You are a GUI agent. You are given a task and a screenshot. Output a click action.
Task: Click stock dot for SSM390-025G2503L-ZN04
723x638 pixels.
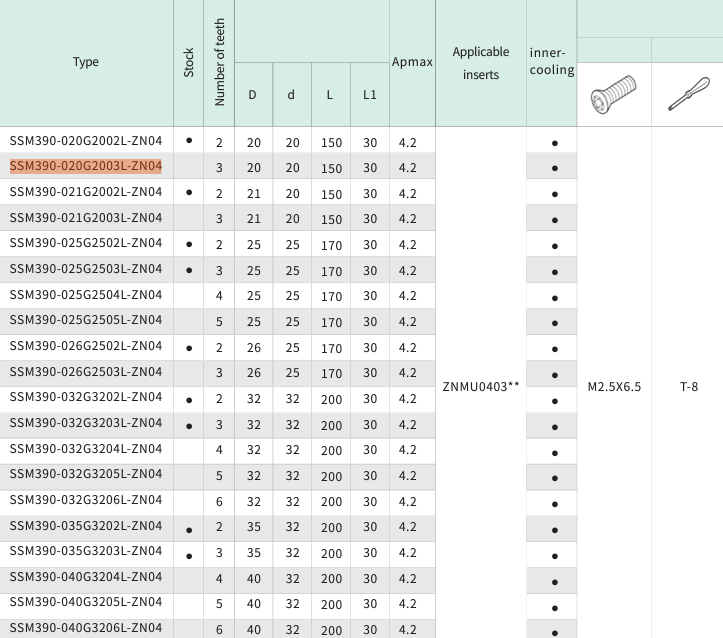tap(189, 270)
